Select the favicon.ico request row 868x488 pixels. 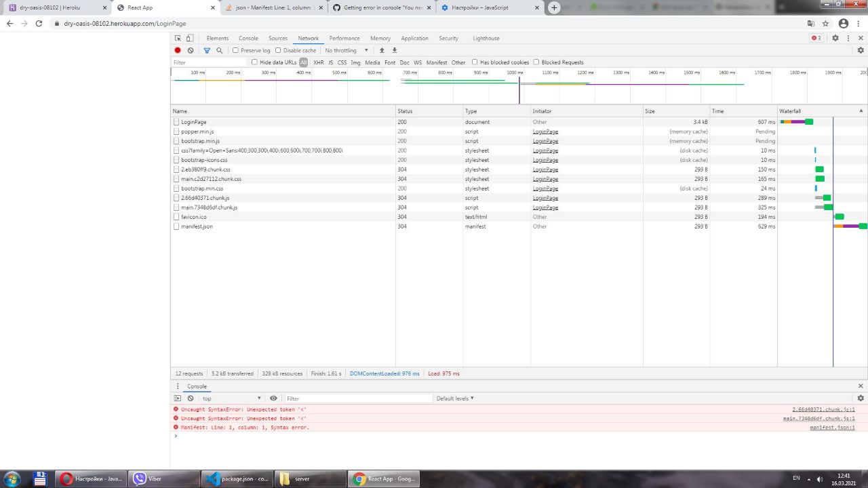pos(519,217)
